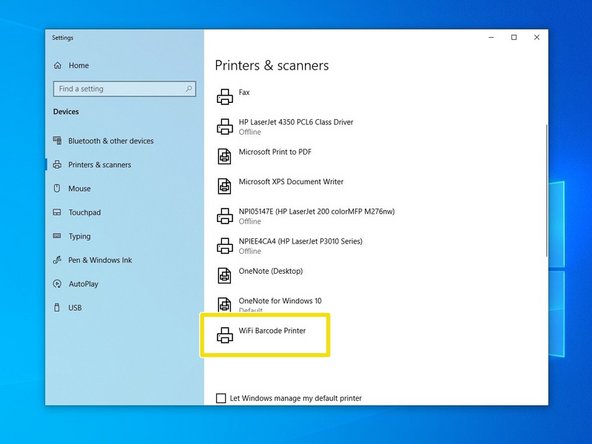
Task: Open Pen & Windows Ink settings
Action: 100,260
